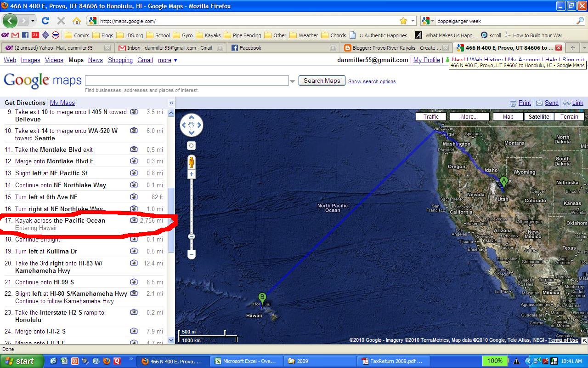This screenshot has height=368, width=588.
Task: Open the Kayaks bookmarks folder
Action: click(x=208, y=35)
